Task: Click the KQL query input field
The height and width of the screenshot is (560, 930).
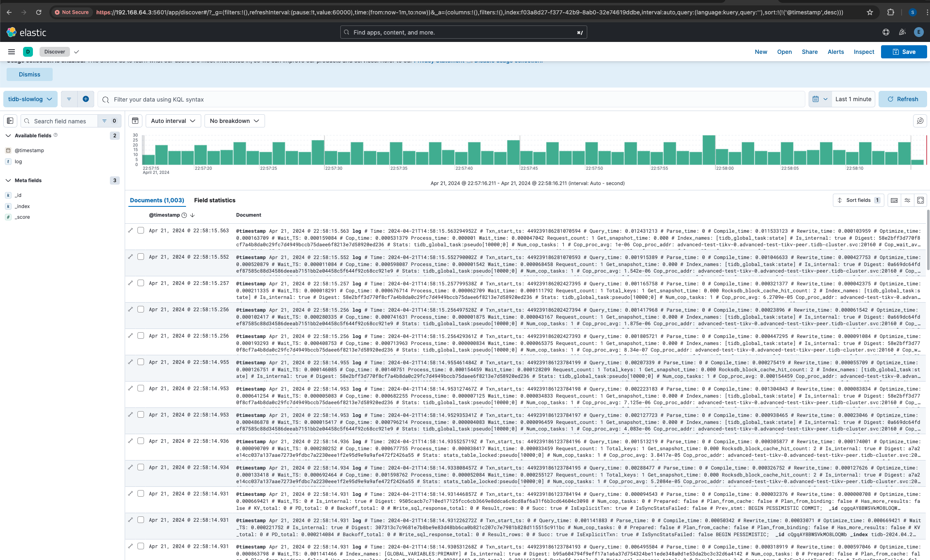Action: pos(451,99)
